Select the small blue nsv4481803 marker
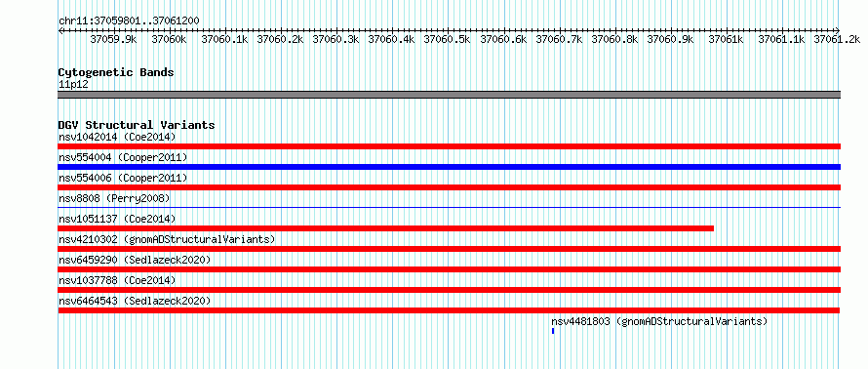Viewport: 868px width, 369px height. pyautogui.click(x=552, y=331)
